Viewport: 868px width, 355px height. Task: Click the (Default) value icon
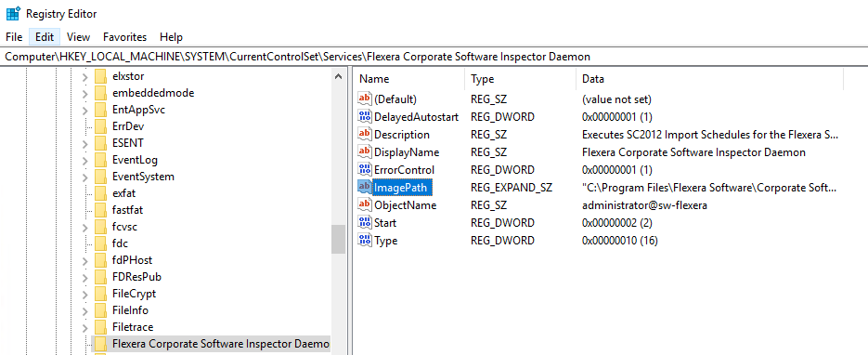(365, 99)
